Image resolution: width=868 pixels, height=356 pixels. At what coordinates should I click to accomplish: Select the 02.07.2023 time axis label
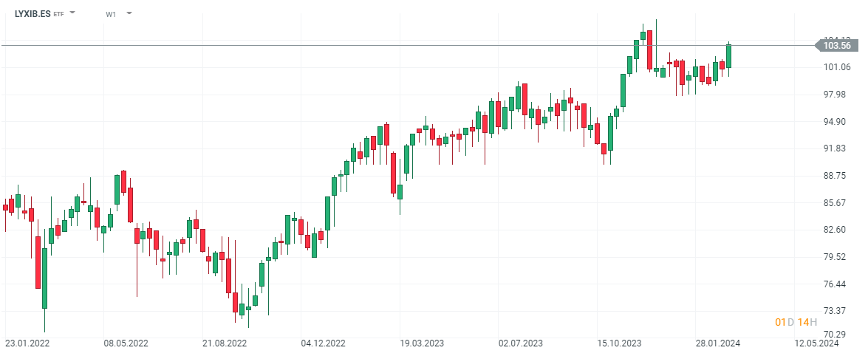520,343
